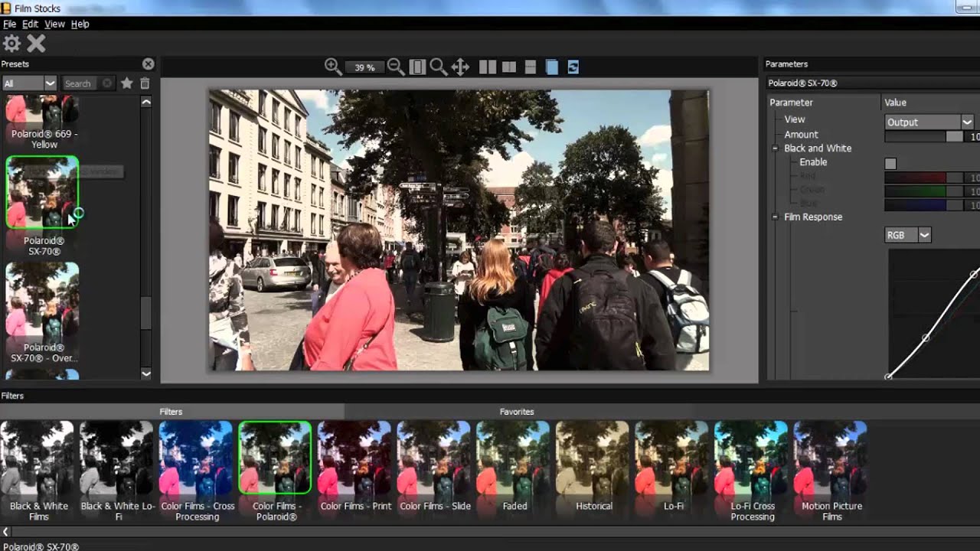Click the zoom in magnifier icon

pyautogui.click(x=332, y=67)
